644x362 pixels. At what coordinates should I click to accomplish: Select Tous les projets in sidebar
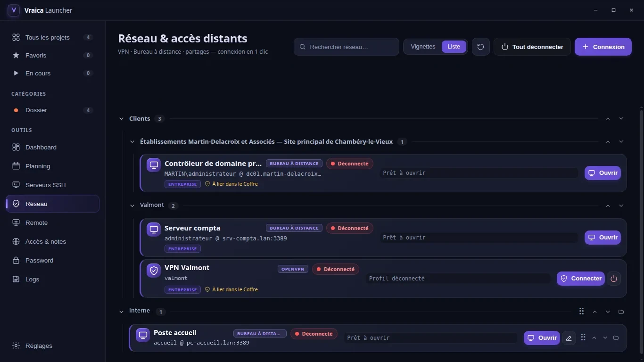[x=52, y=37]
